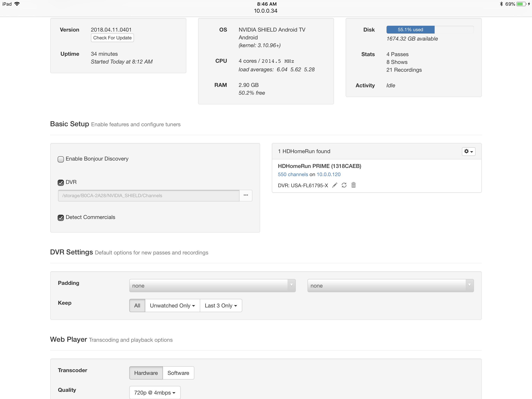Click the refresh icon next to USA-FL61795-X
The image size is (532, 399).
click(344, 185)
